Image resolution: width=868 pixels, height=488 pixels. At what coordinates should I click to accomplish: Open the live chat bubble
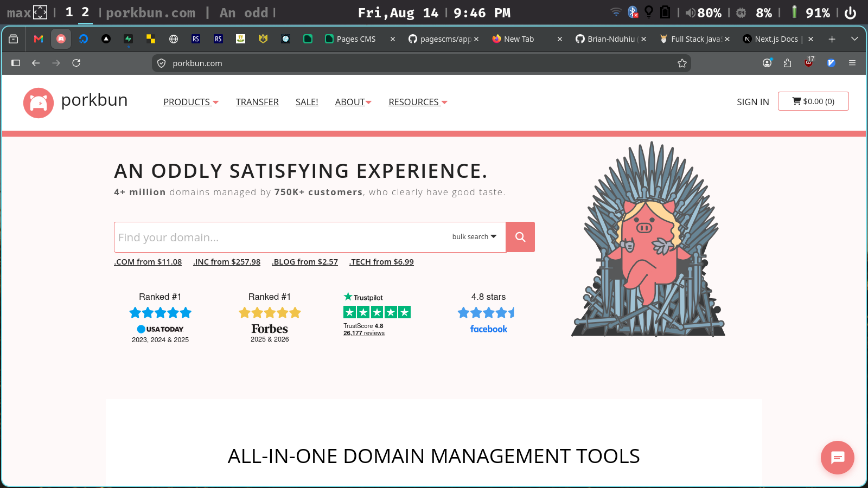coord(838,458)
